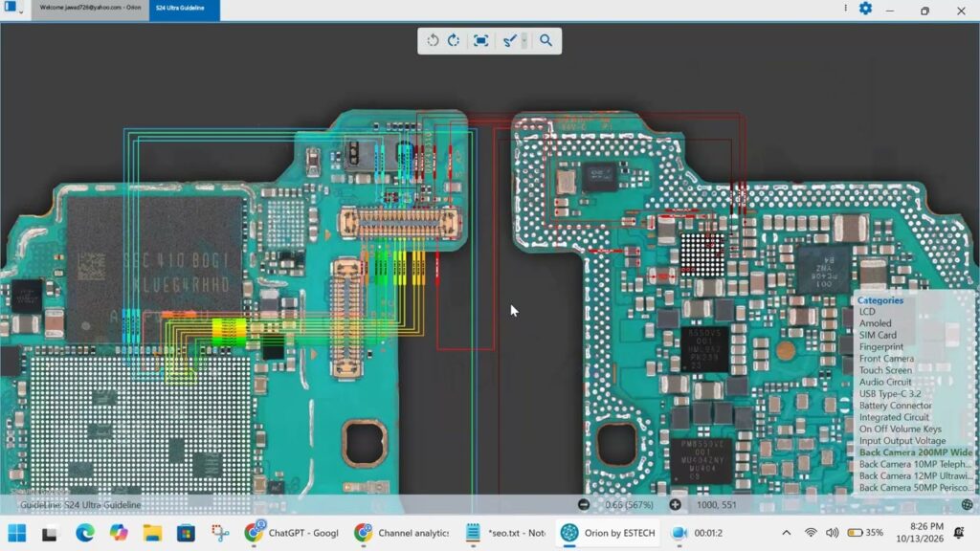
Task: Switch to the ChatGPT Chrome window
Action: click(x=291, y=533)
